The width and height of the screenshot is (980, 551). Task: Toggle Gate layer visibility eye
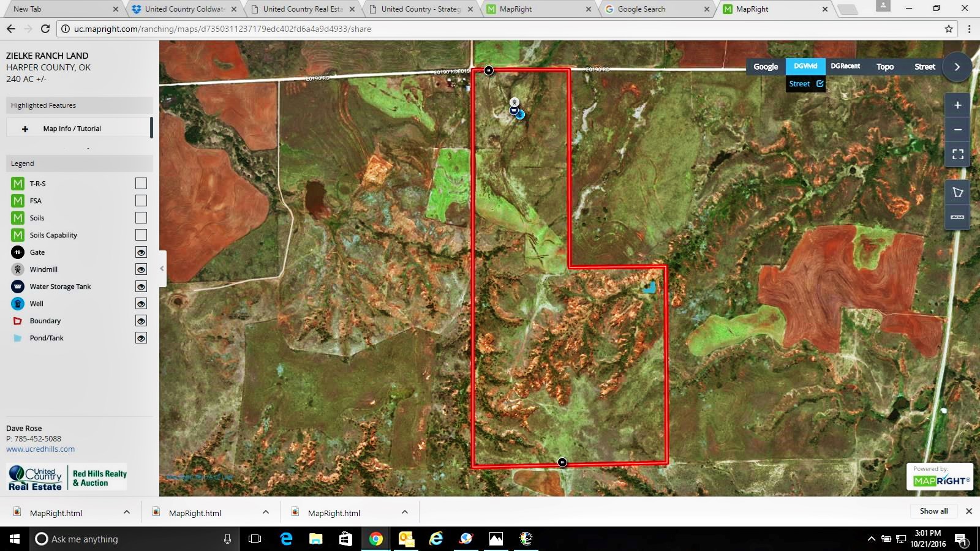point(141,252)
